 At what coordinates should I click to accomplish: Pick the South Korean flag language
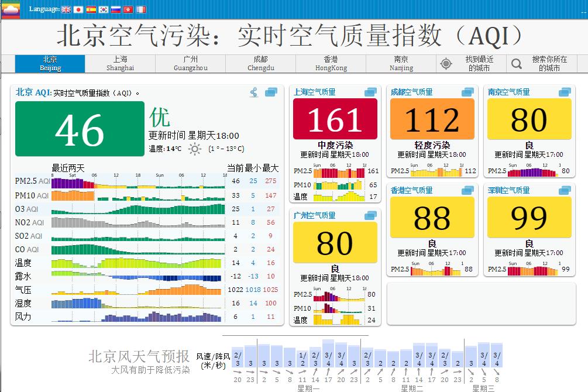pos(104,9)
